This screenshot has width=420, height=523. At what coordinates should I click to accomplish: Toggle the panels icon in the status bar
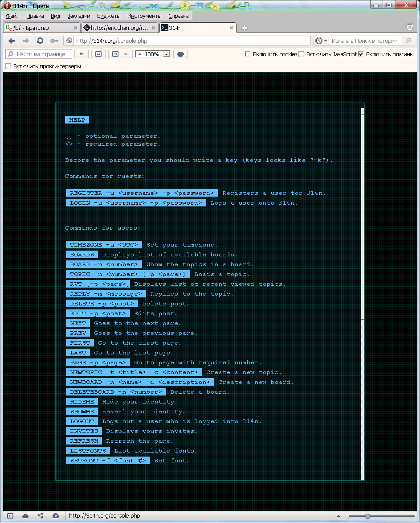tap(10, 516)
